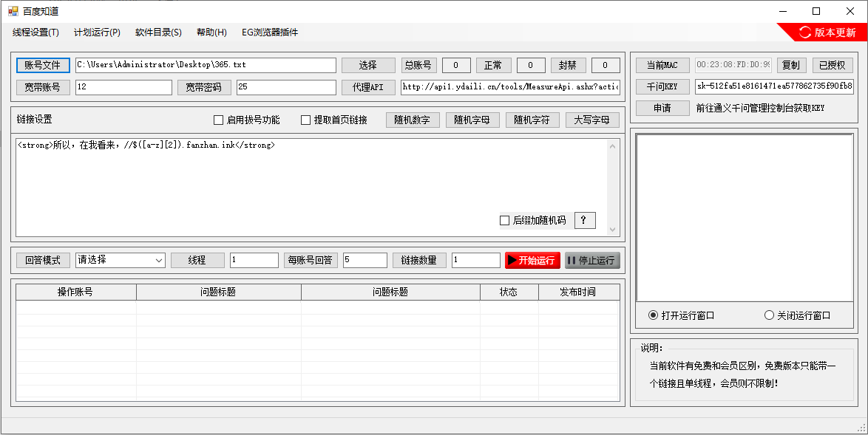Click the text area scroll up arrow
This screenshot has width=868, height=435.
coord(612,146)
